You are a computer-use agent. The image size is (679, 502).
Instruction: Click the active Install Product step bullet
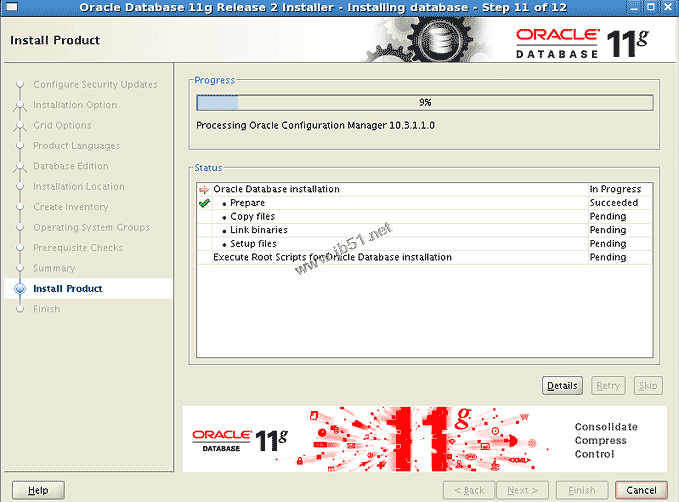click(20, 288)
